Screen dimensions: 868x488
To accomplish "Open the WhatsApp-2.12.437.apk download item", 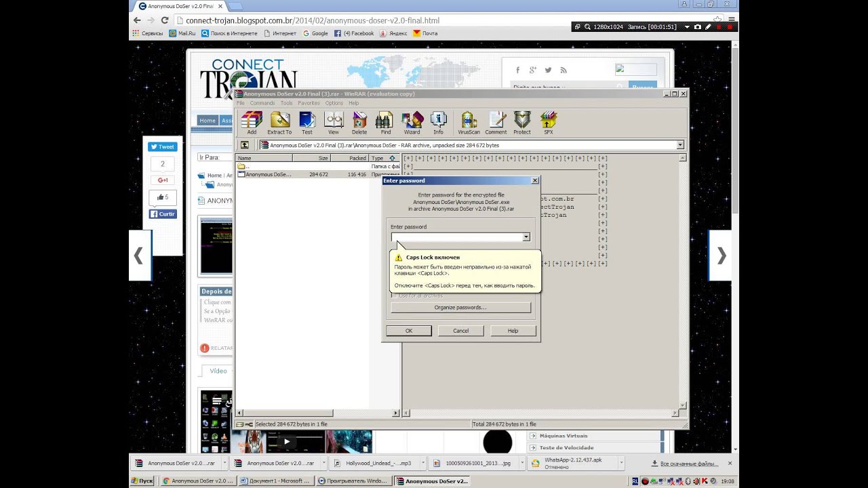I will (574, 463).
